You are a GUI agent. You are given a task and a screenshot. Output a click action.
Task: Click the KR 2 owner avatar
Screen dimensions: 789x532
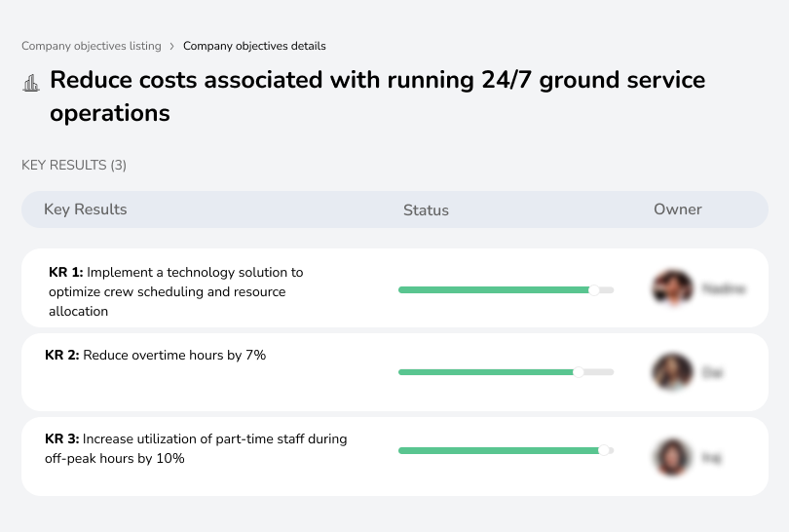pos(672,372)
